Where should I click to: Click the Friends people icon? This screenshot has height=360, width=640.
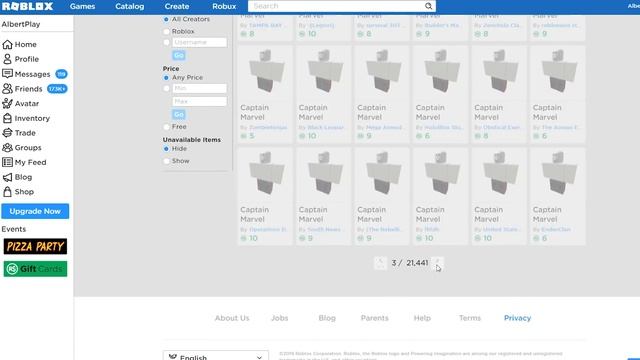pos(7,89)
